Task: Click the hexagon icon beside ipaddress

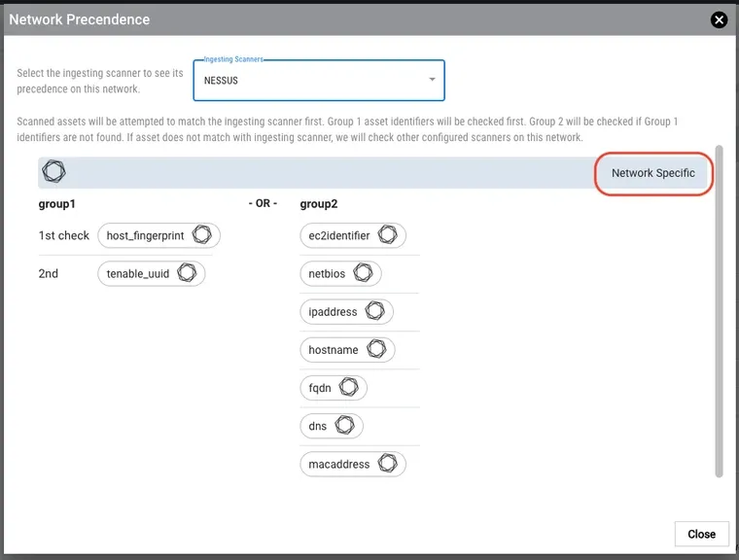Action: tap(375, 311)
